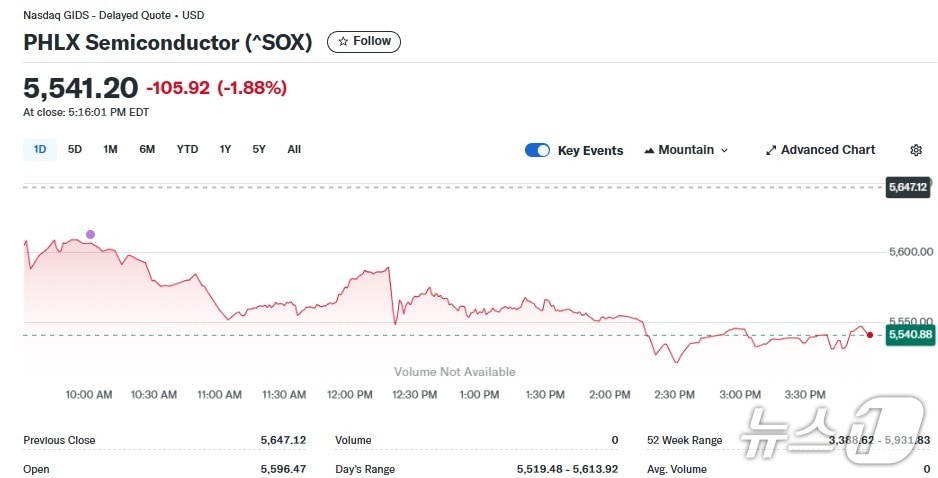This screenshot has width=938, height=478.
Task: Click the expand arrows icon beside Advanced Chart
Action: [x=771, y=150]
